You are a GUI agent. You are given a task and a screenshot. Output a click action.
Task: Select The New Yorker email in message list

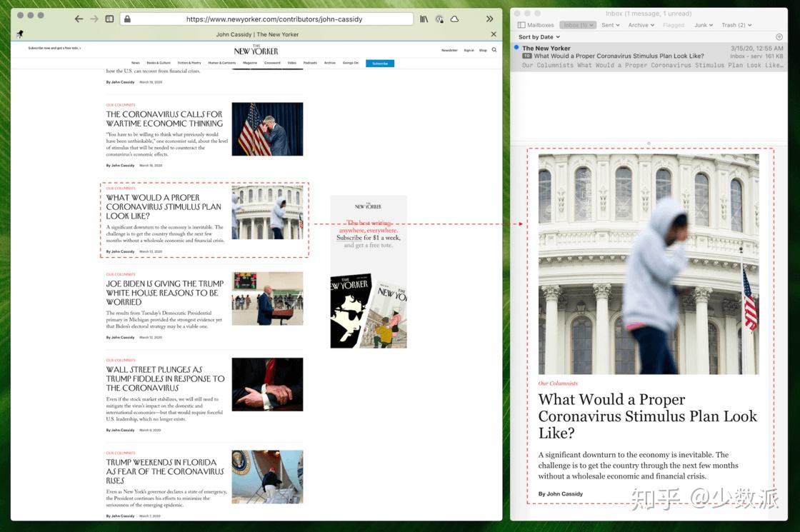coord(649,56)
